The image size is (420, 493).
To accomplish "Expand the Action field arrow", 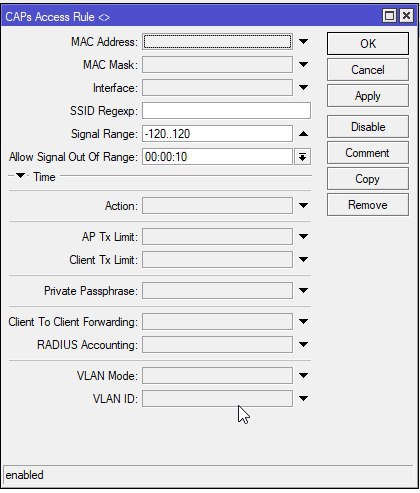I will [303, 205].
